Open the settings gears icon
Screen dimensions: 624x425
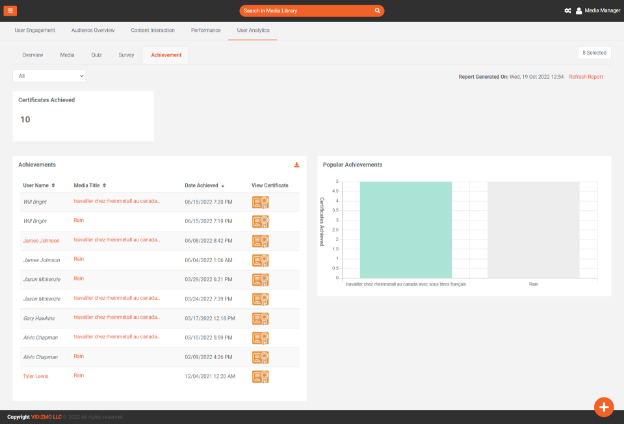coord(567,11)
